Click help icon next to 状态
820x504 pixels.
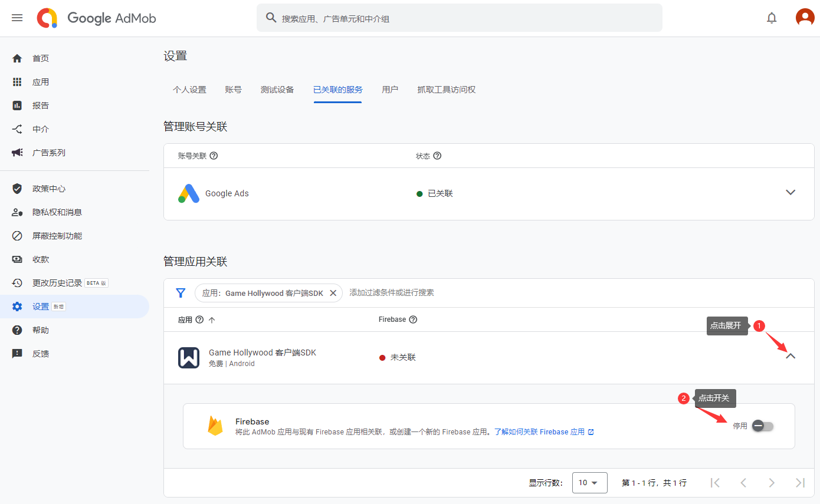click(437, 156)
